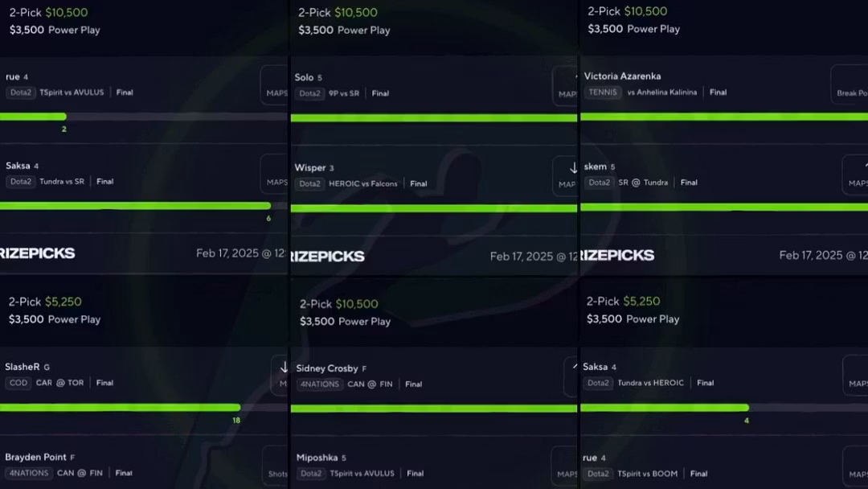
Task: Click the down arrow on SlasheR's pick card
Action: (x=284, y=368)
